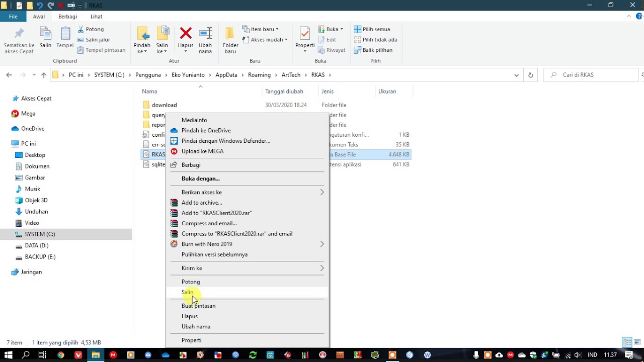Sort by Tanggal diubah column header
The height and width of the screenshot is (362, 644).
(284, 92)
